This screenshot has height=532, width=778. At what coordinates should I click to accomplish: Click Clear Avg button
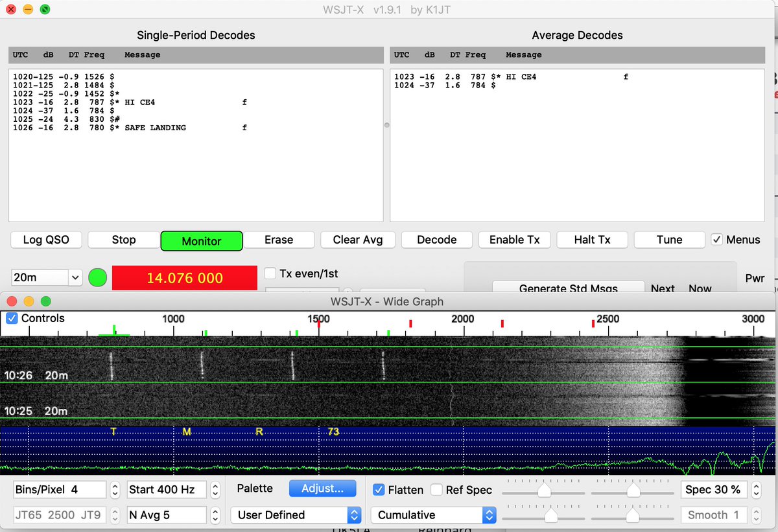pyautogui.click(x=358, y=240)
